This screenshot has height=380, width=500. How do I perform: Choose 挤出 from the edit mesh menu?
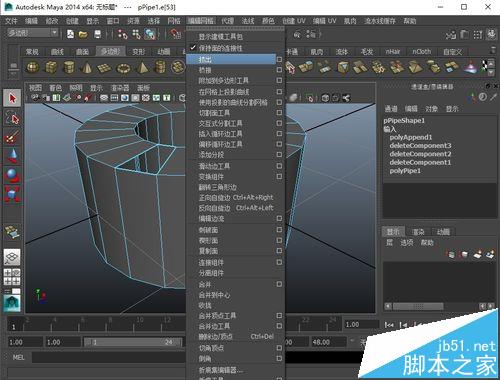pos(231,59)
